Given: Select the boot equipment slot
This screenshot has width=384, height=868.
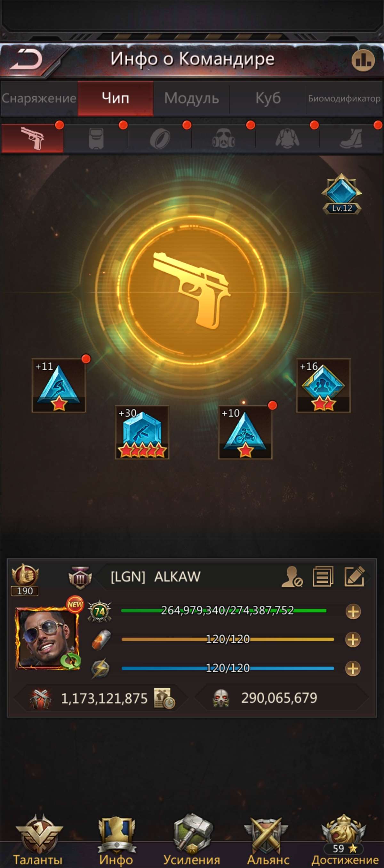Looking at the screenshot, I should click(351, 138).
